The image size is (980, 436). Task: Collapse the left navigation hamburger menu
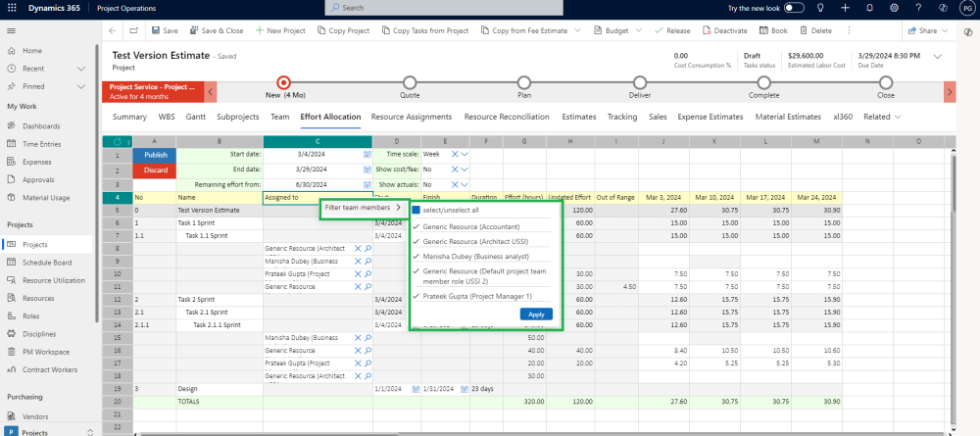[x=12, y=30]
